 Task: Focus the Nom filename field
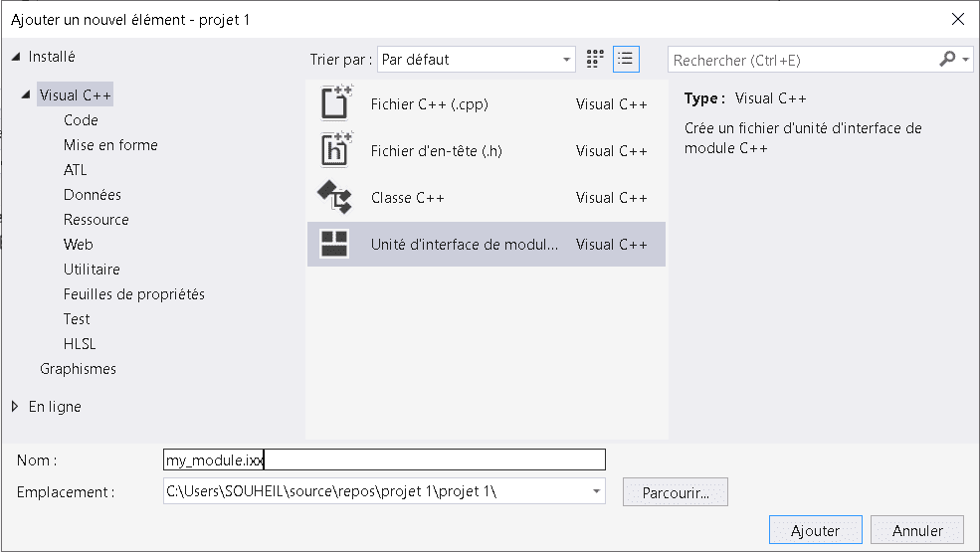click(384, 460)
